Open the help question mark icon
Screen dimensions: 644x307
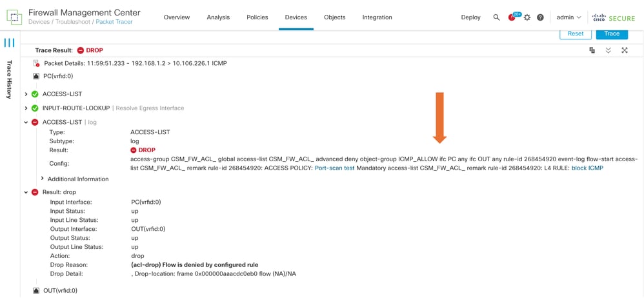541,17
